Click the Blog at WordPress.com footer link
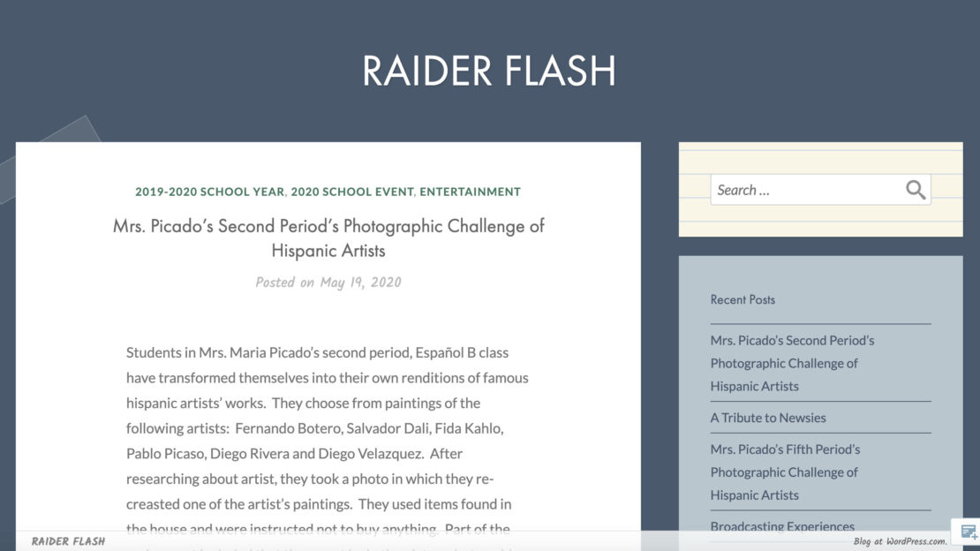The image size is (980, 551). click(900, 541)
